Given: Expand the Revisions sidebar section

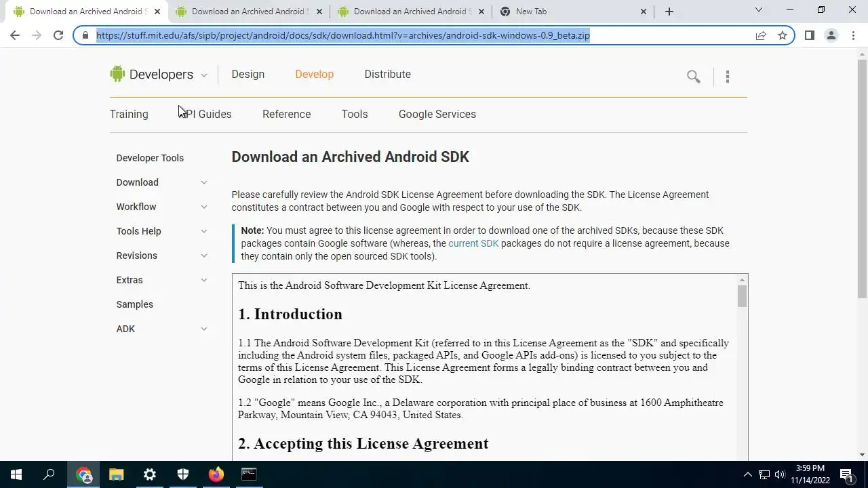Looking at the screenshot, I should 203,256.
